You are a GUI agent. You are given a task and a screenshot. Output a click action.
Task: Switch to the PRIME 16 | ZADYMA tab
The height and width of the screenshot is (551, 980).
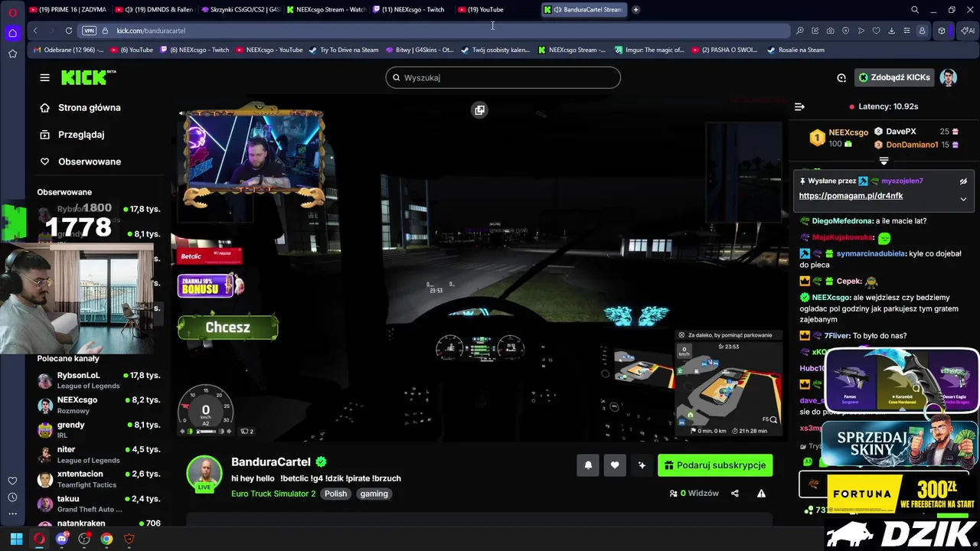point(67,10)
